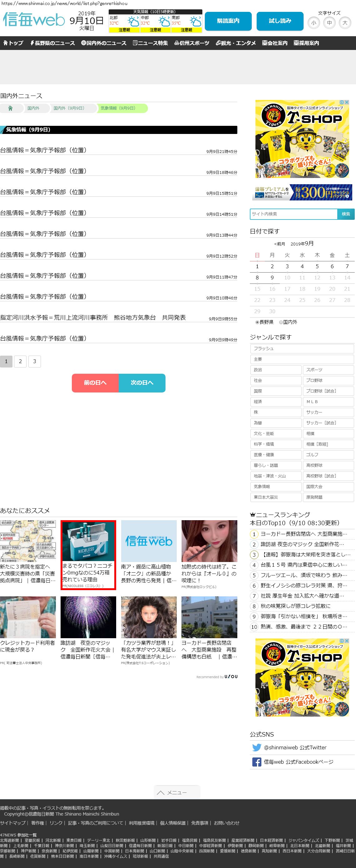
Task: Select the 国内外 radio button
Action: tap(281, 322)
